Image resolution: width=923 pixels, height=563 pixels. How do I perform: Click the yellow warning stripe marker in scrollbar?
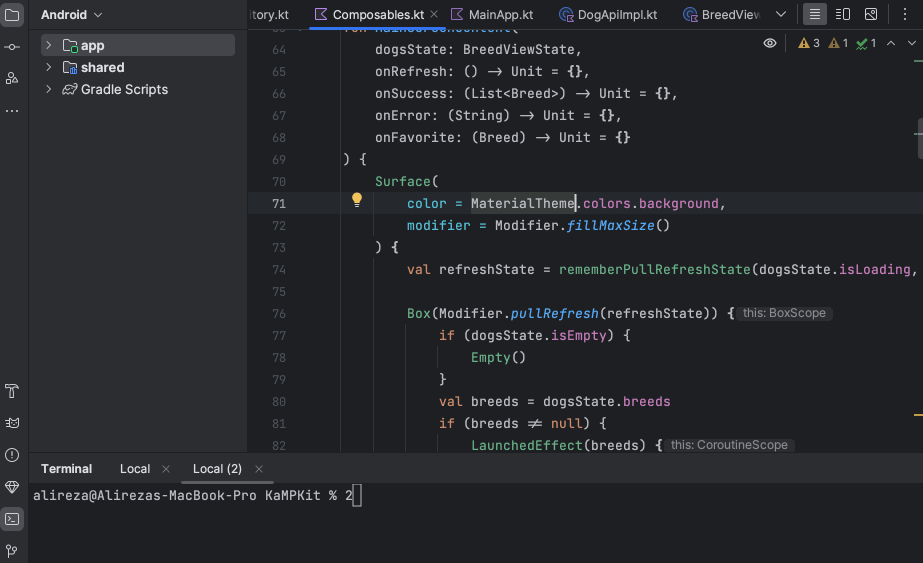(918, 415)
